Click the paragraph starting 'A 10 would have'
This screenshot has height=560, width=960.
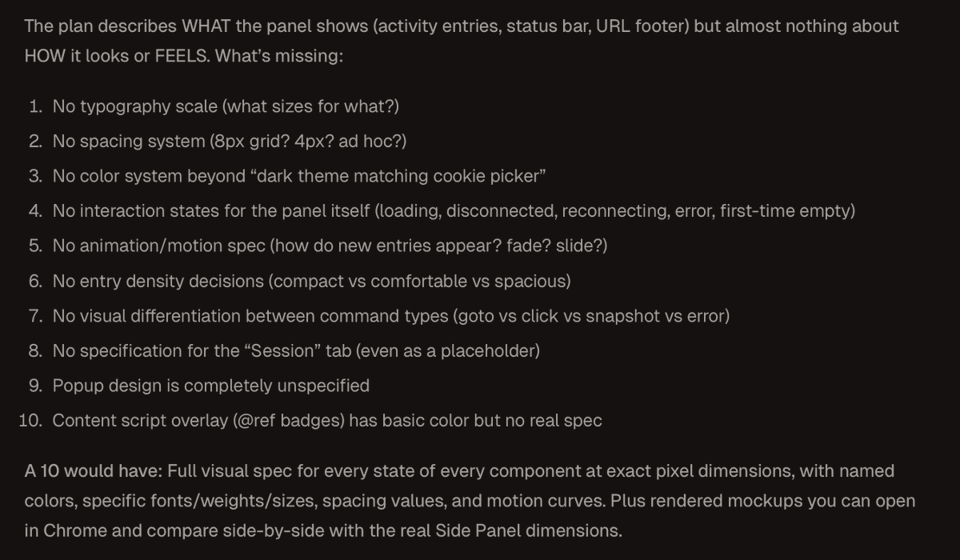[x=470, y=501]
